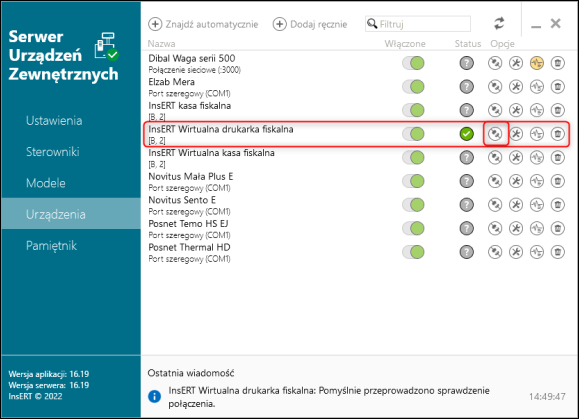Image resolution: width=579 pixels, height=419 pixels.
Task: Test connection for Dibal Waga serii 500
Action: 495,63
